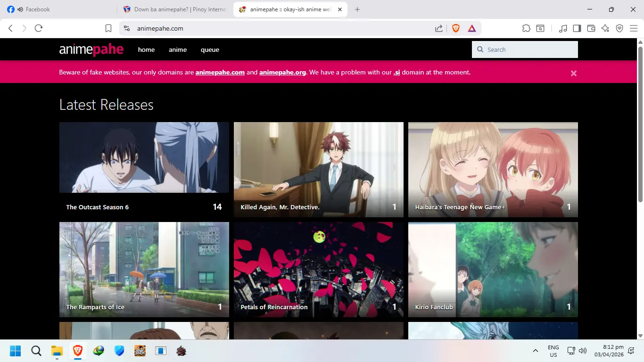Open the Windows Start menu
The image size is (644, 362).
15,351
